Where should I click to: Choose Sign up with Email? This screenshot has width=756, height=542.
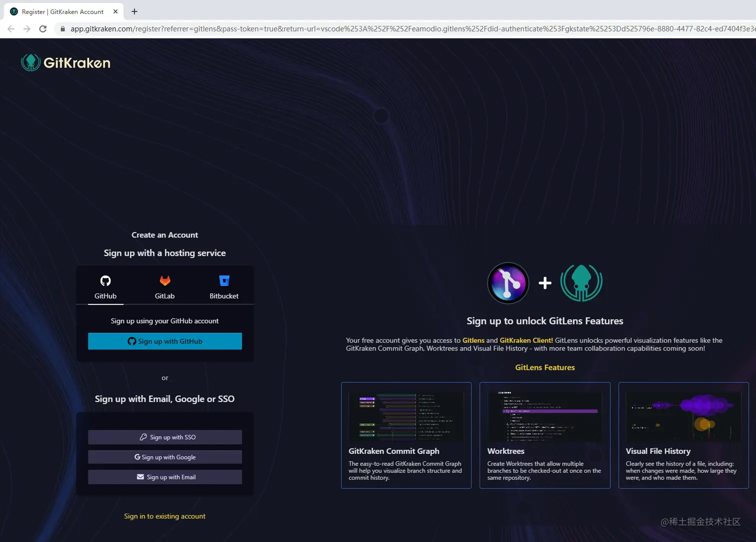pyautogui.click(x=165, y=477)
